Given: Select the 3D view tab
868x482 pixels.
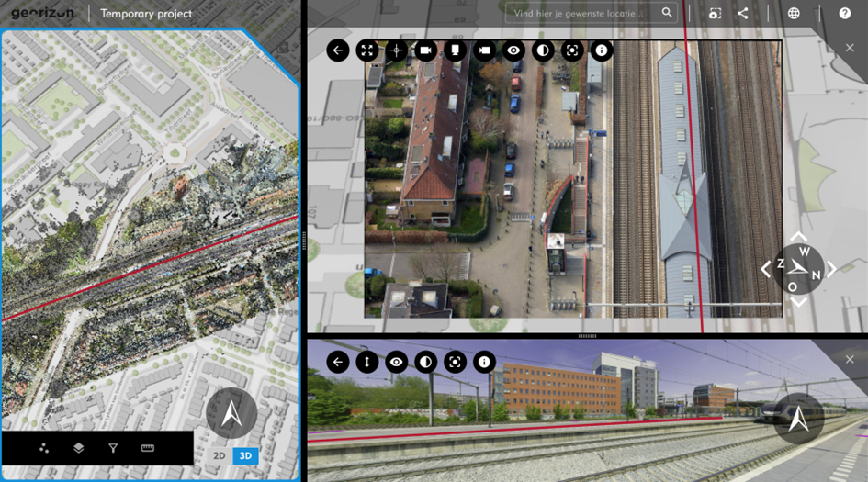Looking at the screenshot, I should tap(245, 456).
